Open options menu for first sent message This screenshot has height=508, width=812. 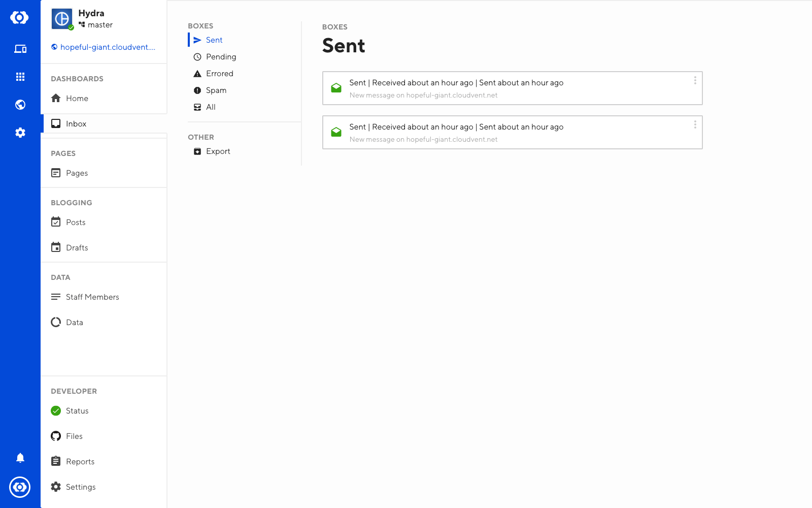click(695, 81)
